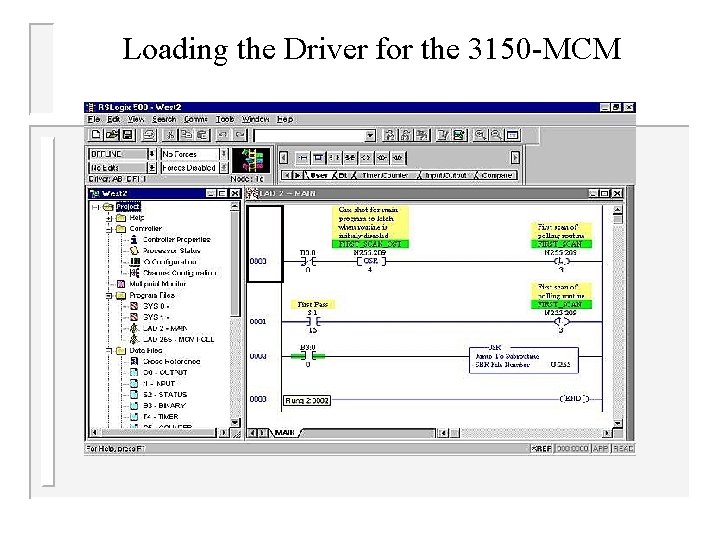Open the Comms menu

[x=196, y=119]
